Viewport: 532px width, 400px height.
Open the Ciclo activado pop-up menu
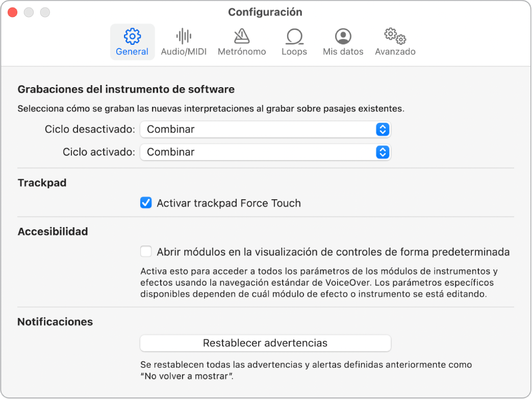click(265, 152)
